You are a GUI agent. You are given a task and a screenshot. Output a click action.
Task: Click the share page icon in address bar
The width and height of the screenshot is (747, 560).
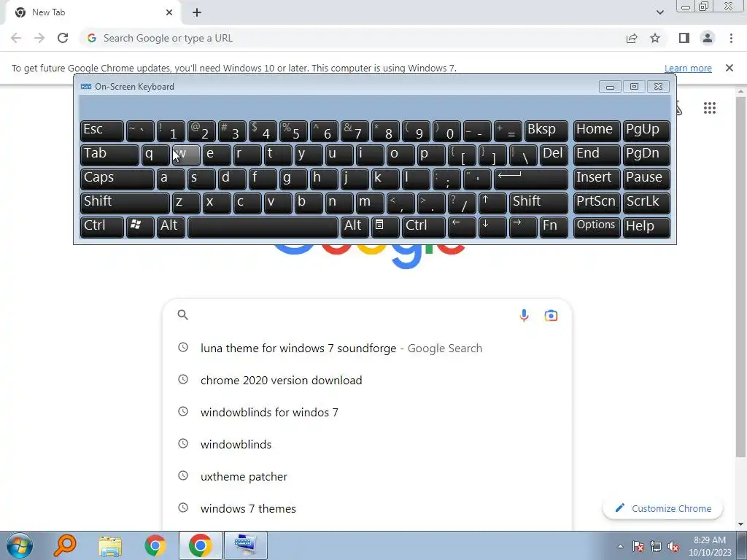click(x=632, y=38)
